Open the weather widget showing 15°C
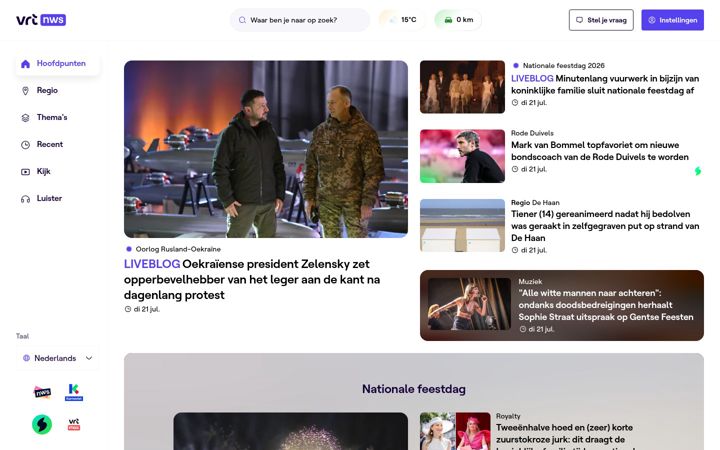 coord(401,20)
